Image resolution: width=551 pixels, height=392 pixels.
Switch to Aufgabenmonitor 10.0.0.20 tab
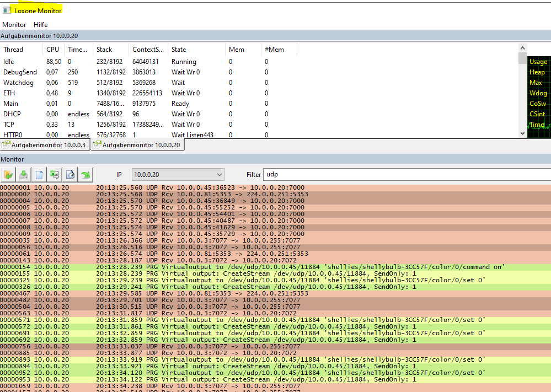point(137,146)
